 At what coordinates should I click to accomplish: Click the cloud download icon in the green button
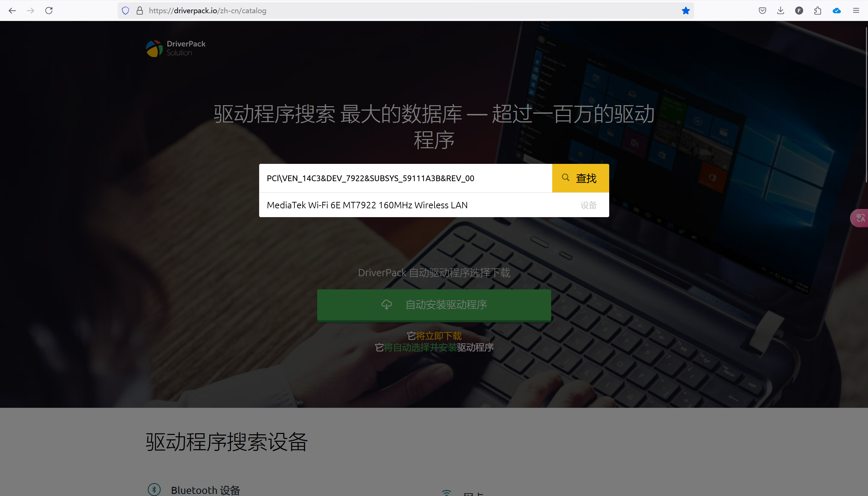386,305
